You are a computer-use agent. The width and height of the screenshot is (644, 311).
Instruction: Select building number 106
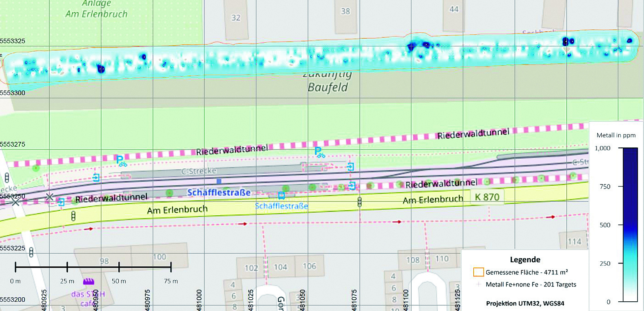coord(309,266)
